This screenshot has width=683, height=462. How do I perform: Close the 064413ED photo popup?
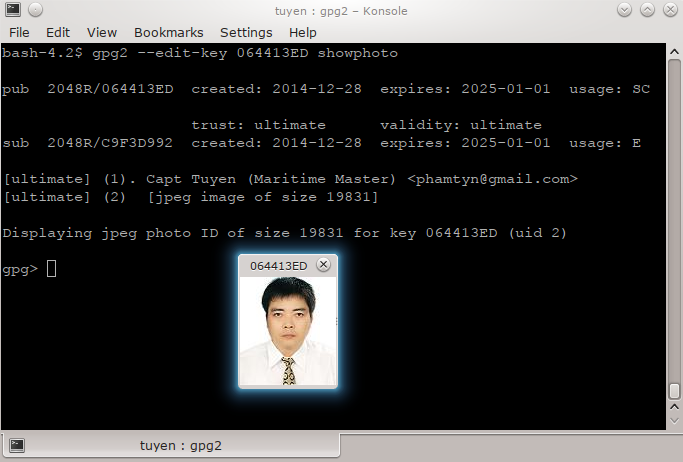(x=323, y=265)
